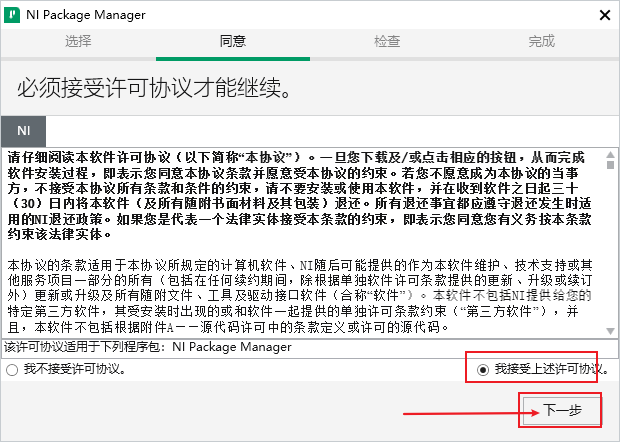Click the license text scrollbar thumb
Screen dimensions: 620x442
coord(611,164)
